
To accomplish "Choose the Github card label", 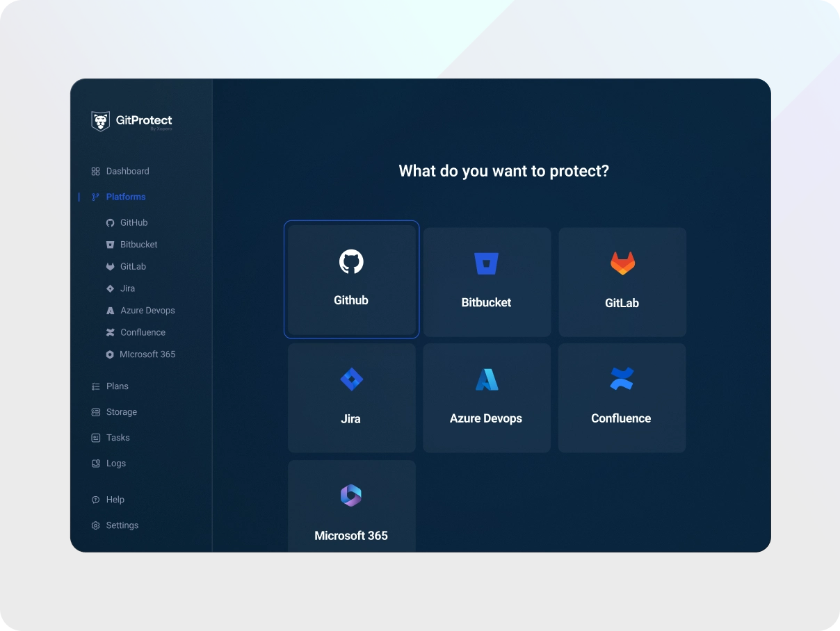I will [x=351, y=300].
